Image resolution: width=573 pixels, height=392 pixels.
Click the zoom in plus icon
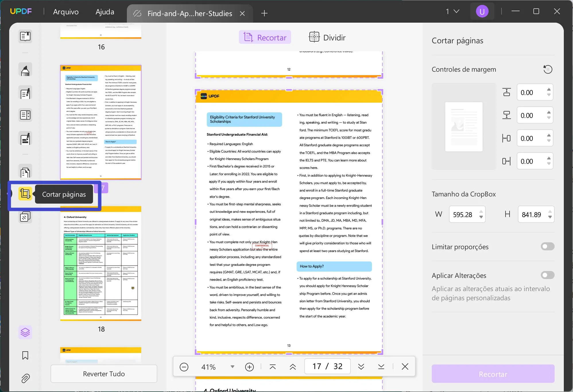[x=249, y=367]
